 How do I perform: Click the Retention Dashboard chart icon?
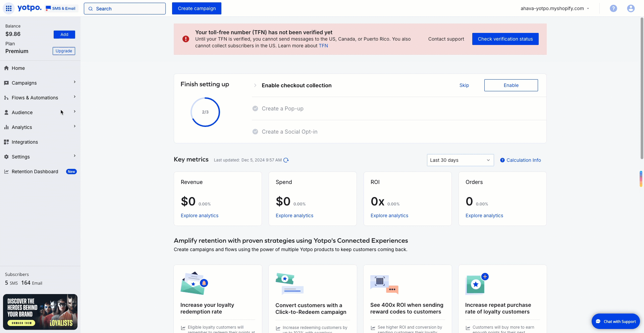[6, 172]
